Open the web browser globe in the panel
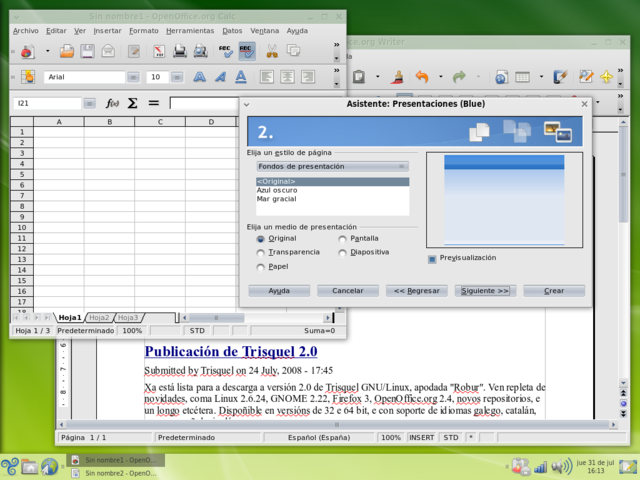The width and height of the screenshot is (640, 480). [x=50, y=467]
